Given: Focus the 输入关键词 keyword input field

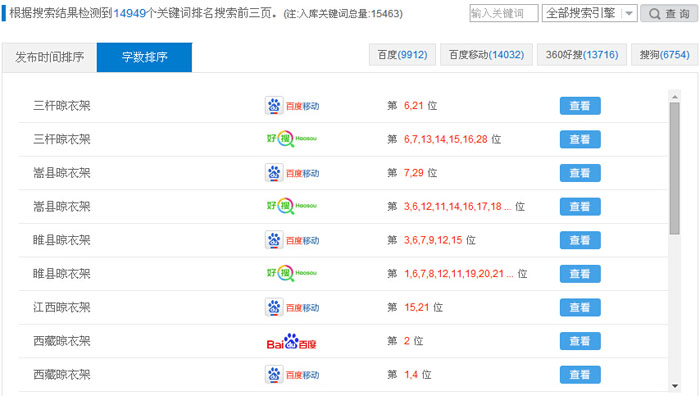Looking at the screenshot, I should coord(504,13).
